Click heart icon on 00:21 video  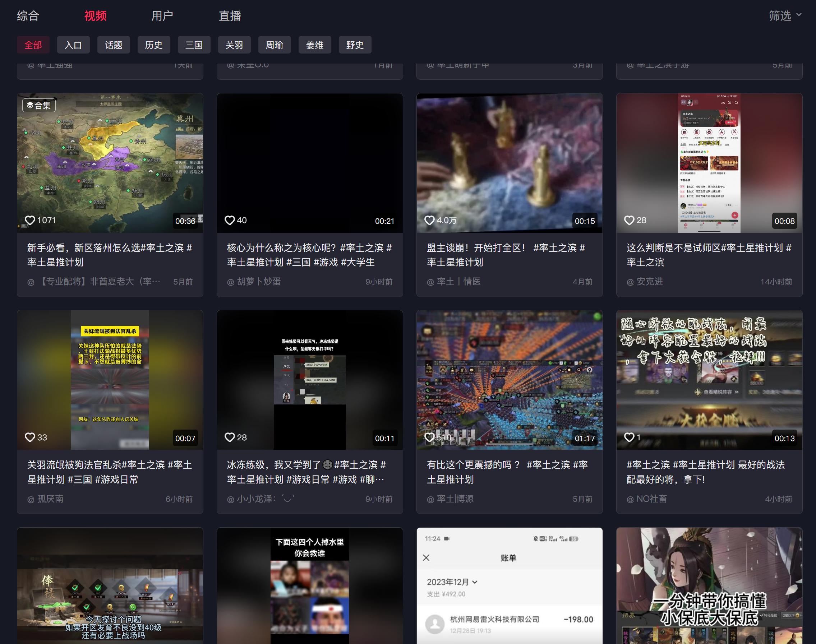click(x=230, y=220)
